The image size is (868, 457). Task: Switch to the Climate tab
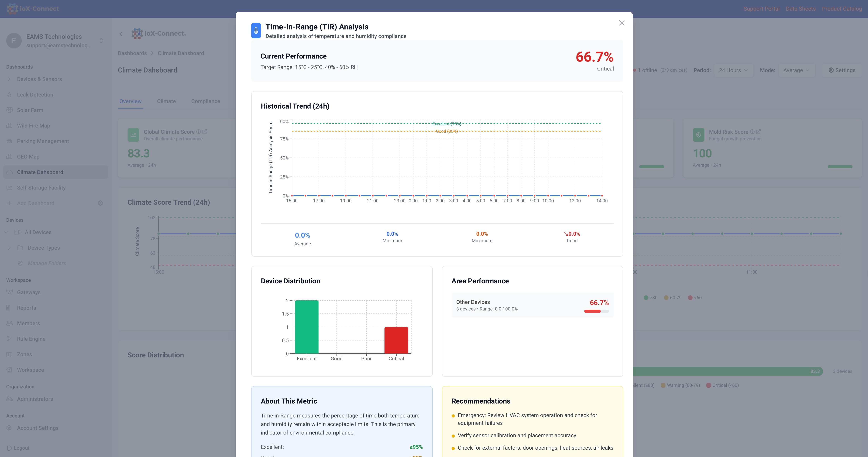(166, 101)
